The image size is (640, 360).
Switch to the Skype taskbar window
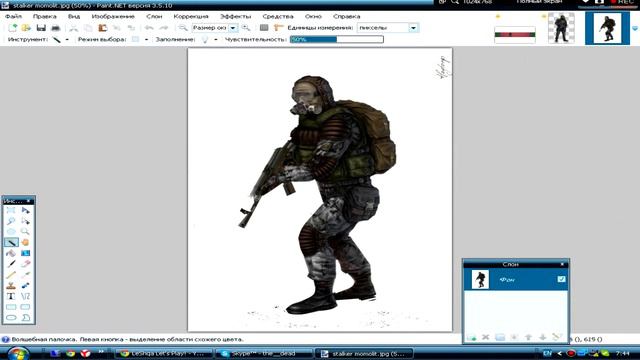point(263,353)
